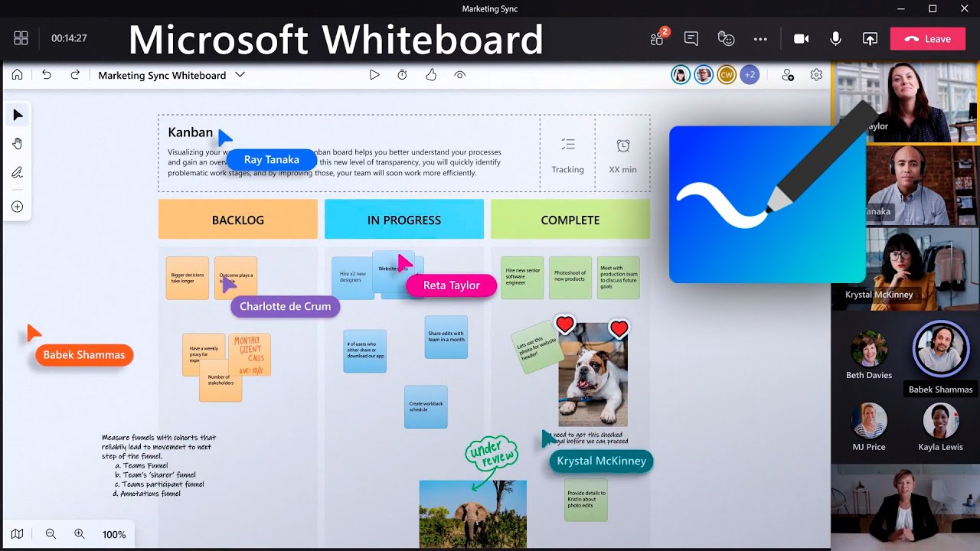Viewport: 980px width, 551px height.
Task: Click the second collaborator avatar in whiteboard header
Action: 704,75
